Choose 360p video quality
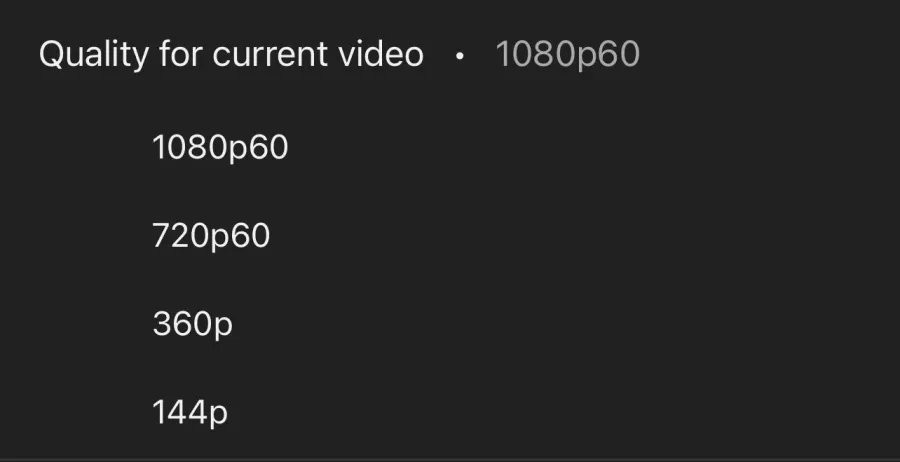Image resolution: width=900 pixels, height=462 pixels. click(192, 324)
